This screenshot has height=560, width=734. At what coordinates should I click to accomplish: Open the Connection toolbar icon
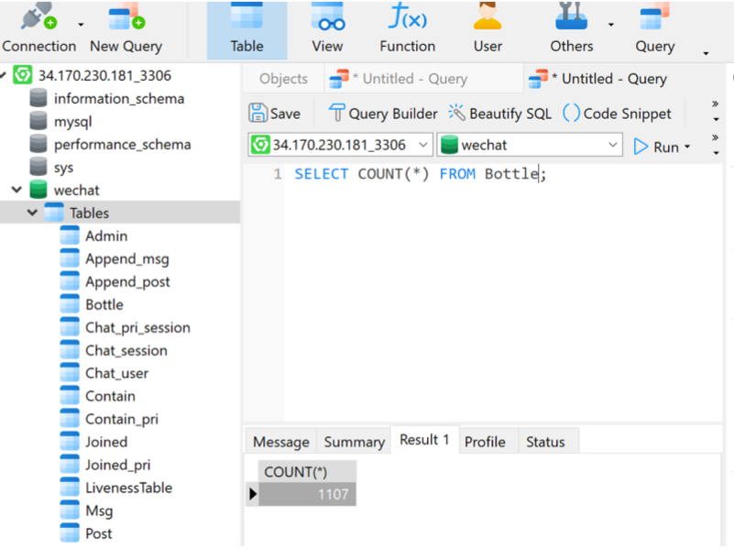click(38, 28)
